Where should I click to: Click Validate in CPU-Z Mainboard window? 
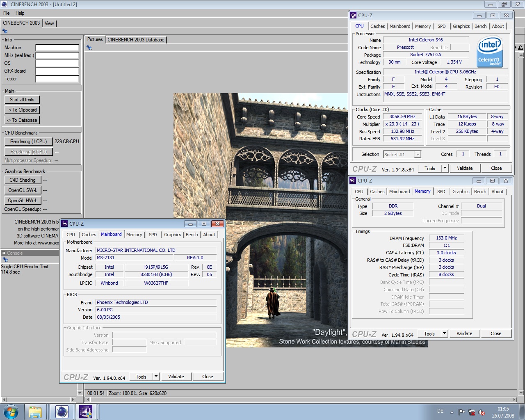176,377
